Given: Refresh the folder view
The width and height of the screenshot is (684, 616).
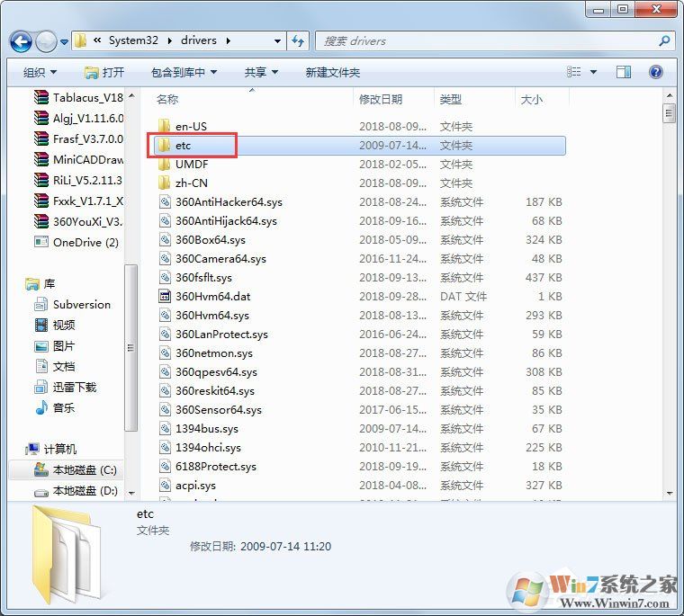Looking at the screenshot, I should tap(298, 41).
